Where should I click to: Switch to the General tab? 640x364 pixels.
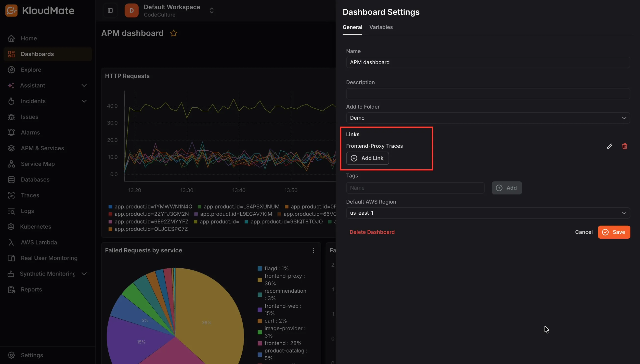click(352, 27)
